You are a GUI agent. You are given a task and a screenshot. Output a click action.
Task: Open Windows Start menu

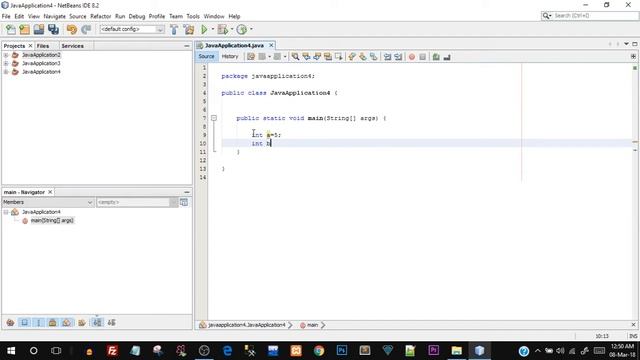pos(11,350)
